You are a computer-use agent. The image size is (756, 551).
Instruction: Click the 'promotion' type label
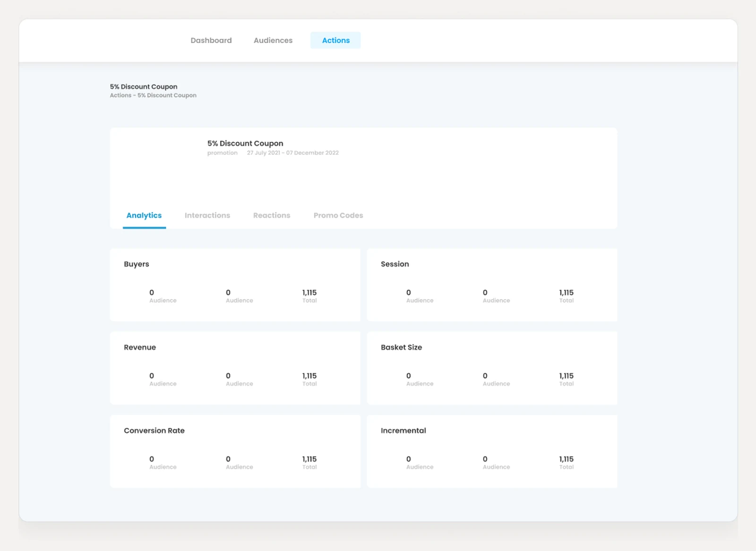coord(222,153)
